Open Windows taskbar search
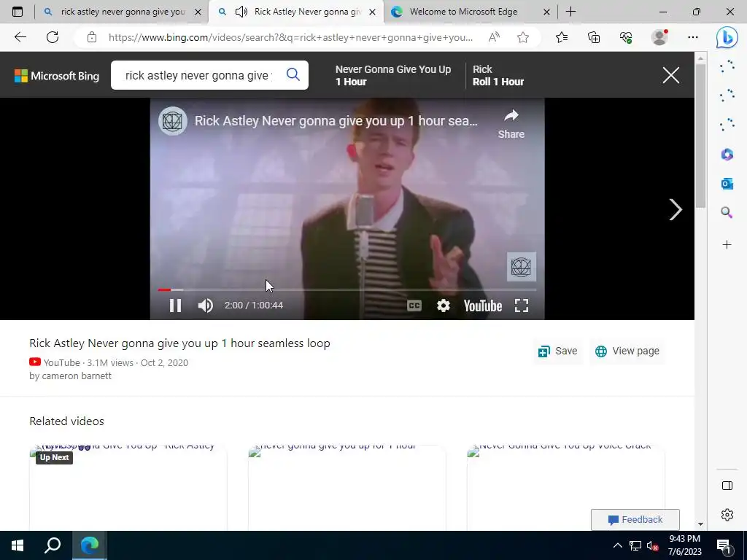747x560 pixels. pos(53,545)
